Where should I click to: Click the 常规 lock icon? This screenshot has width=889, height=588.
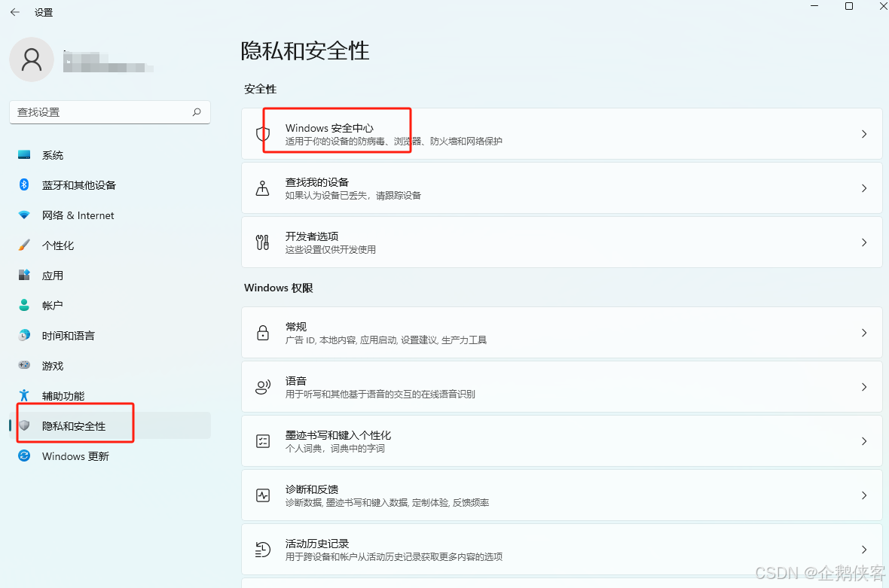click(262, 333)
